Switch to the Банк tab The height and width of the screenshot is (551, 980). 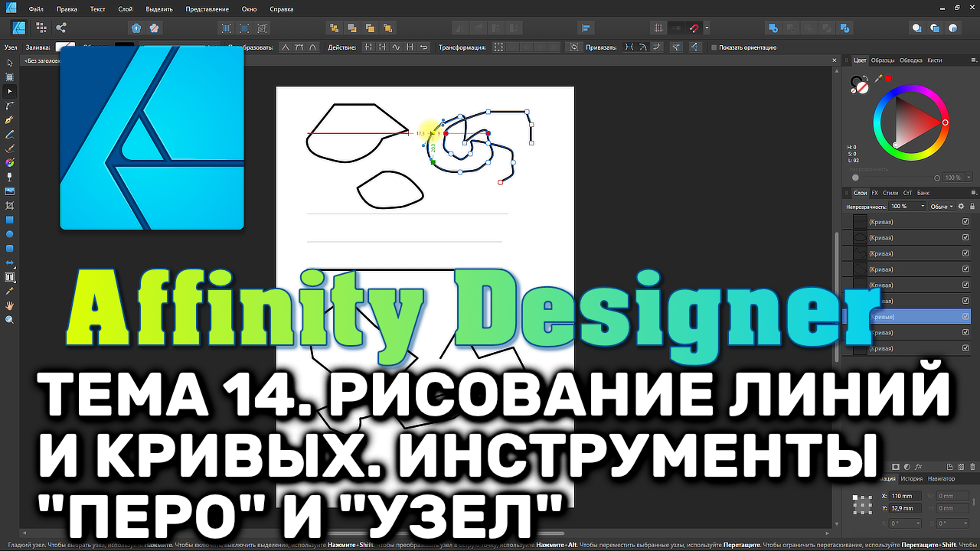click(923, 193)
